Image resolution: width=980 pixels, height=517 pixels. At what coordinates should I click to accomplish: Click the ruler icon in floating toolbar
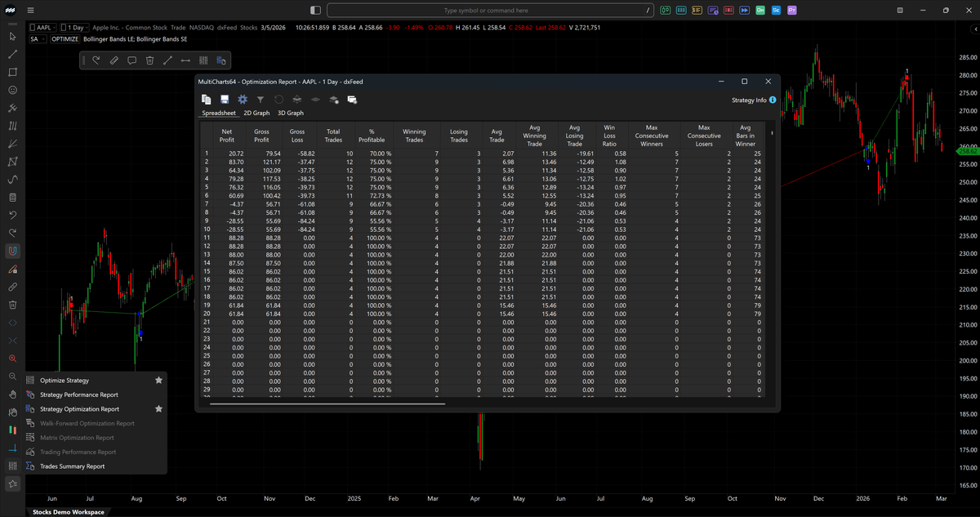click(114, 60)
